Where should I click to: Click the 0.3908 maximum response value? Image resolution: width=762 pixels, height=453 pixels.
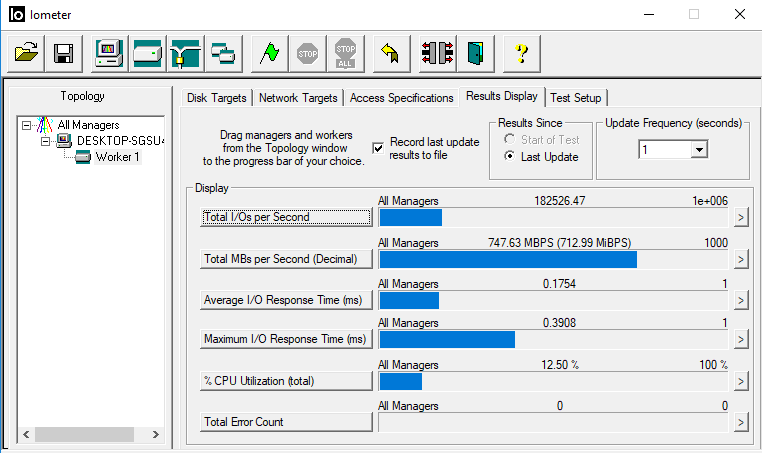(x=559, y=323)
